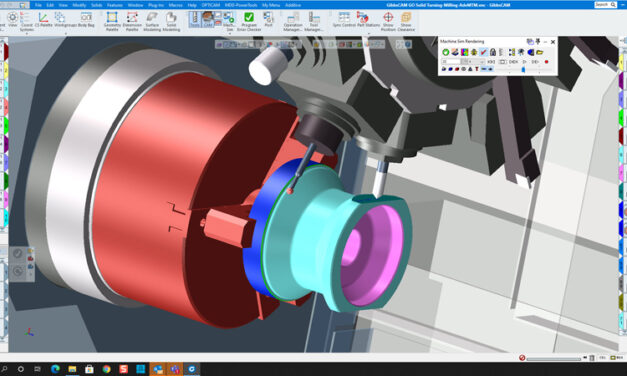Click the play button in Machine Sim Rendering

click(525, 62)
